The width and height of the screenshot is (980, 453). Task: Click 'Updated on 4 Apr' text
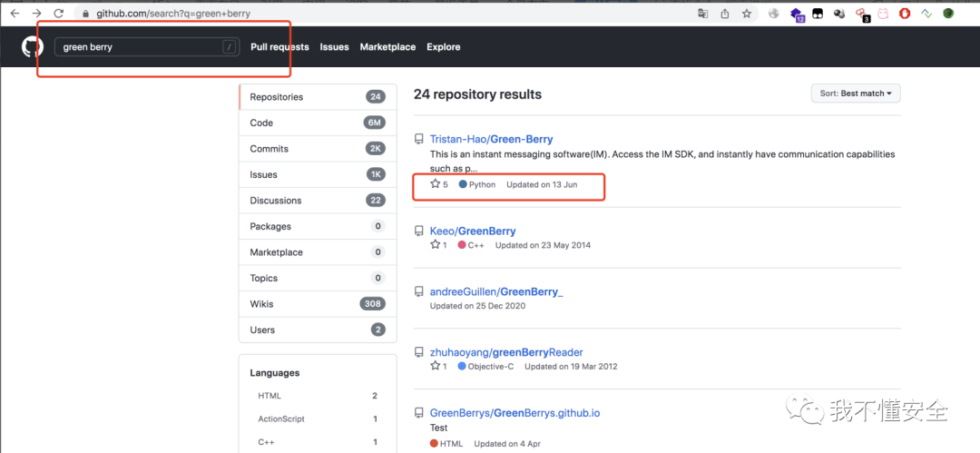507,444
